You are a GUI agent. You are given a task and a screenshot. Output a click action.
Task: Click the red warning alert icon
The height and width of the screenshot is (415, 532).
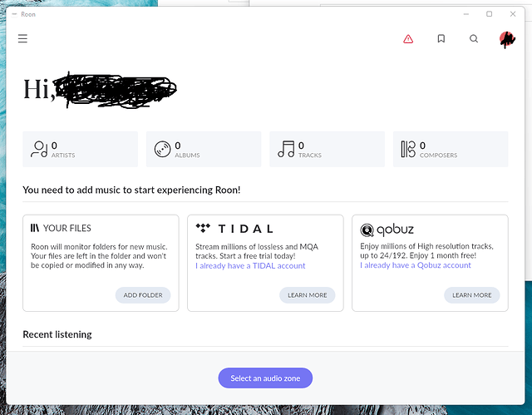[x=408, y=39]
